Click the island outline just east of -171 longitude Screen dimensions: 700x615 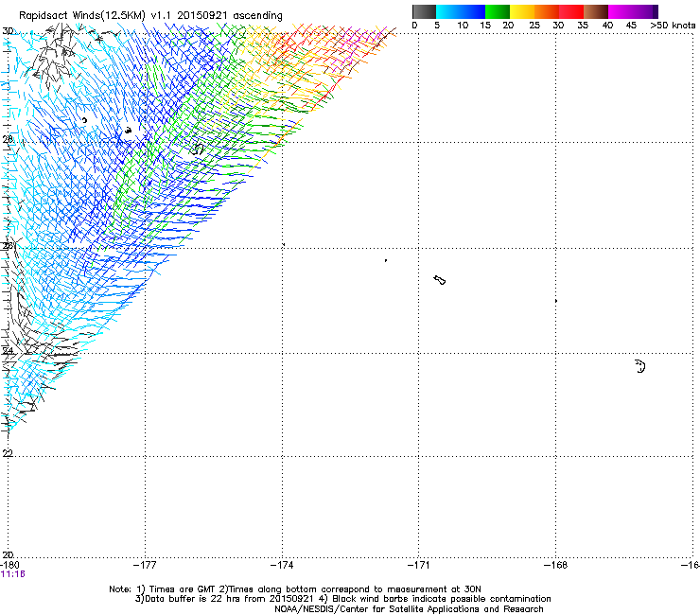coord(439,280)
